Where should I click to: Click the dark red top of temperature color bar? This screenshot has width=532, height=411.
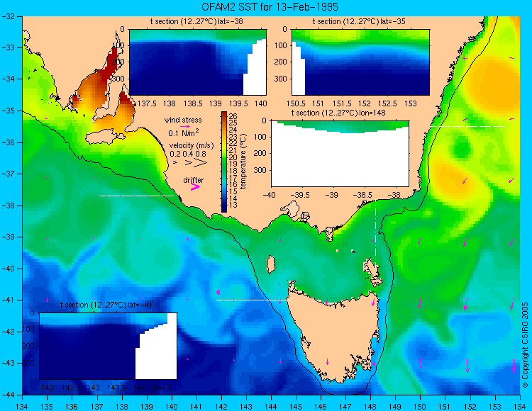[224, 114]
